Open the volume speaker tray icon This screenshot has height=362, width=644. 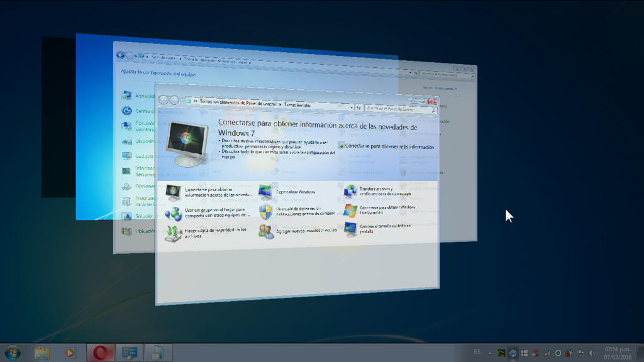click(x=592, y=353)
